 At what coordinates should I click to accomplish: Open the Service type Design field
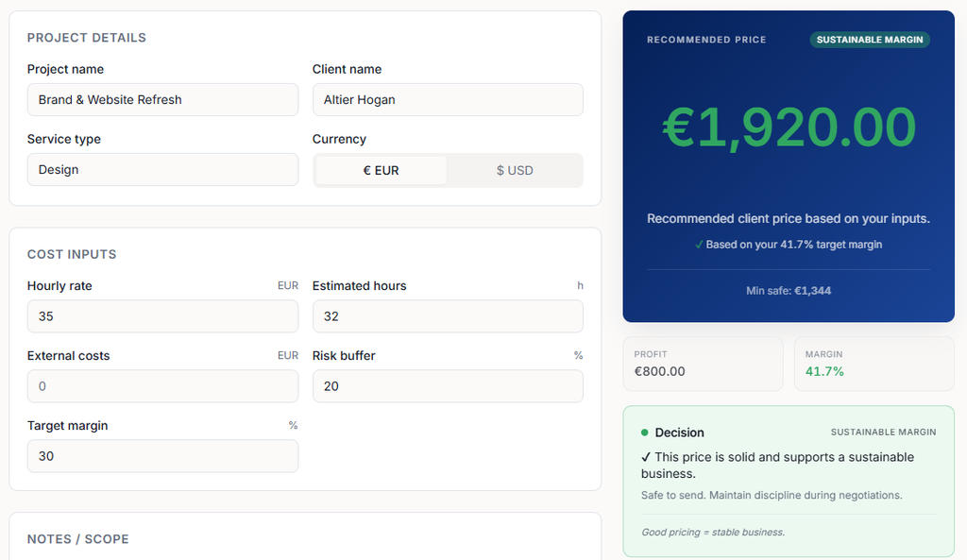[x=162, y=170]
